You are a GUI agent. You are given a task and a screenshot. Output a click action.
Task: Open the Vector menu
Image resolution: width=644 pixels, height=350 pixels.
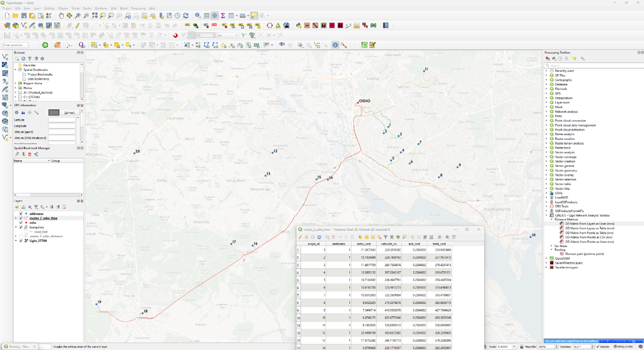tap(75, 8)
